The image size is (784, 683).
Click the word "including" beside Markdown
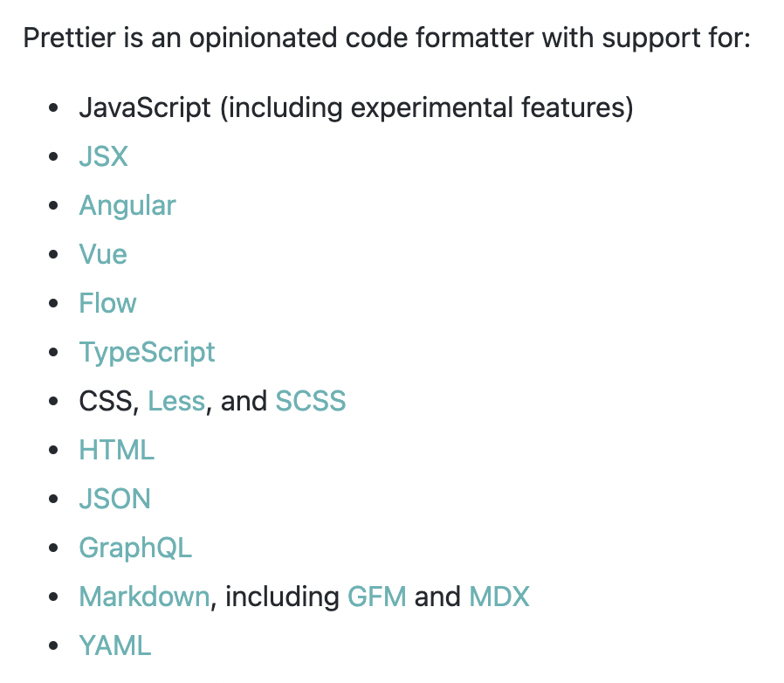point(282,597)
